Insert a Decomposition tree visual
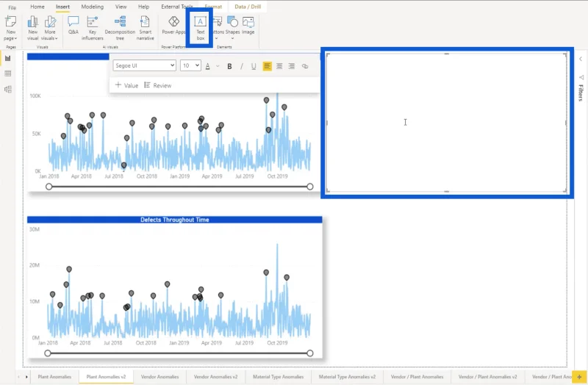The image size is (588, 385). [x=120, y=28]
